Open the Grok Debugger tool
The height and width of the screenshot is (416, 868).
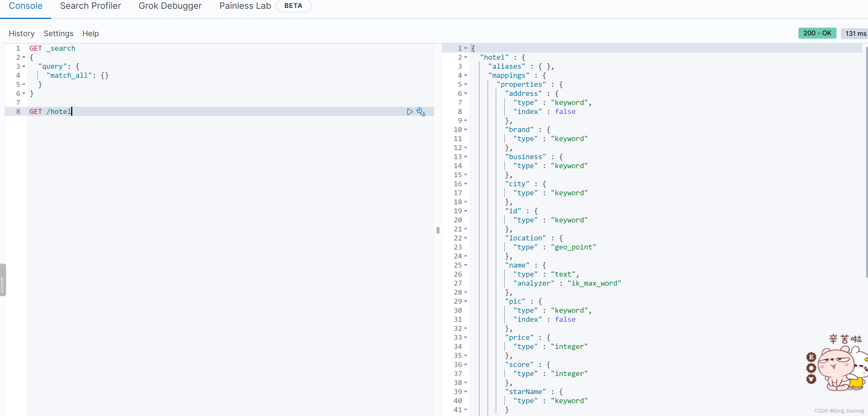pos(169,5)
